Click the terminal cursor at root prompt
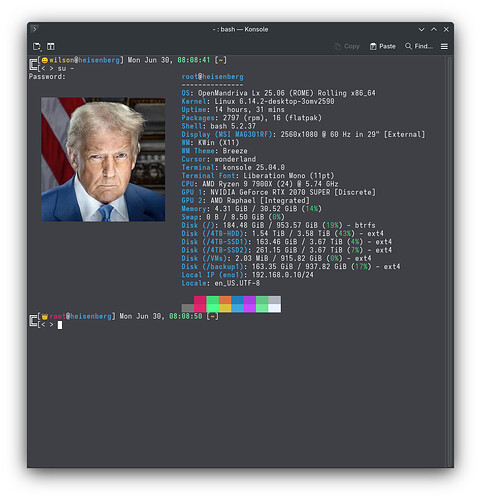 [60, 325]
